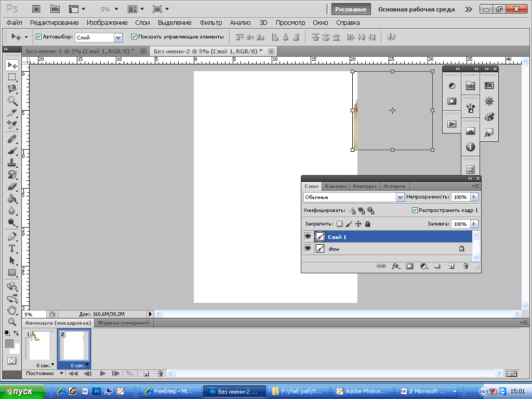
Task: Toggle Показать управляющие элементы checkbox
Action: (x=134, y=37)
